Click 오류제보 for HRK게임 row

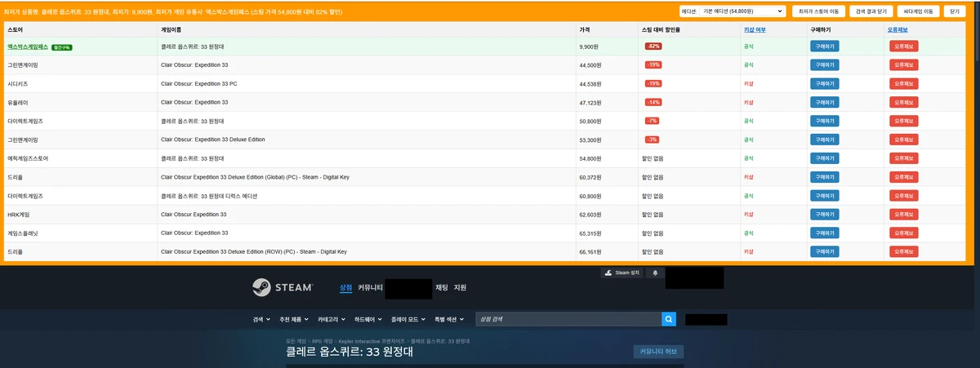904,215
